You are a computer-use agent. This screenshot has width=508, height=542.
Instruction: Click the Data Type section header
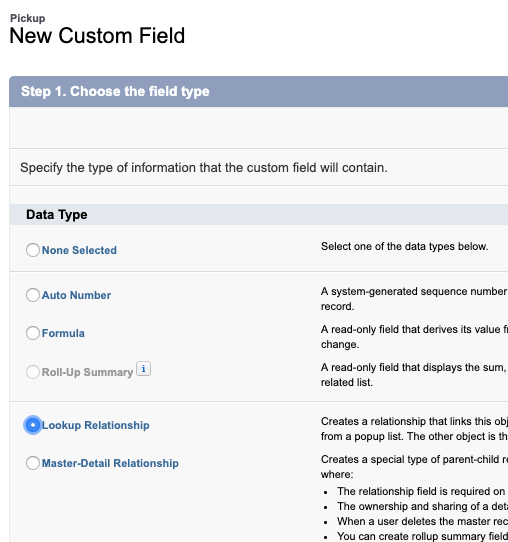point(57,215)
